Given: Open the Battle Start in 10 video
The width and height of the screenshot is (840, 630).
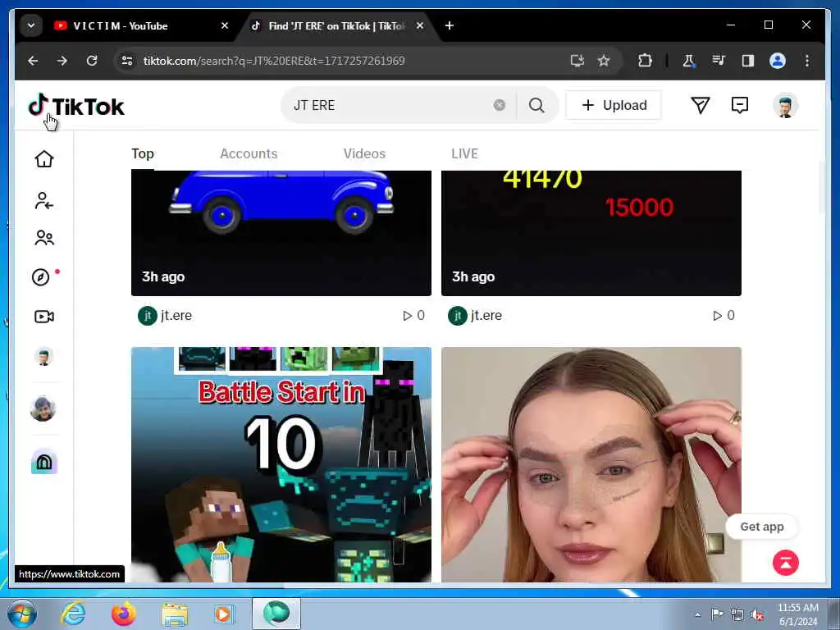Looking at the screenshot, I should pyautogui.click(x=281, y=464).
